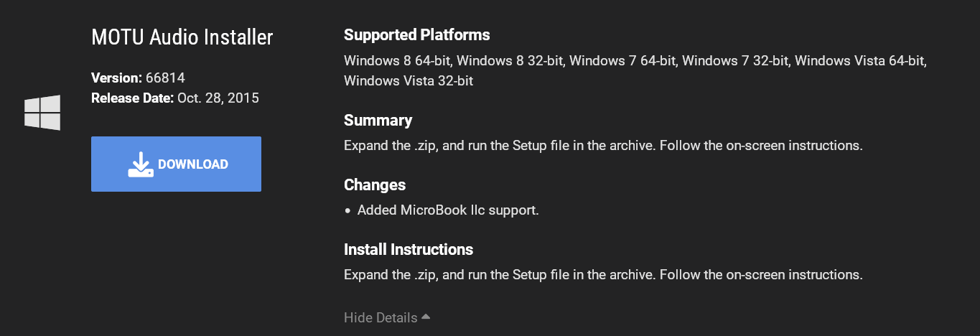Viewport: 980px width, 336px height.
Task: Click the Changes heading
Action: pos(375,185)
